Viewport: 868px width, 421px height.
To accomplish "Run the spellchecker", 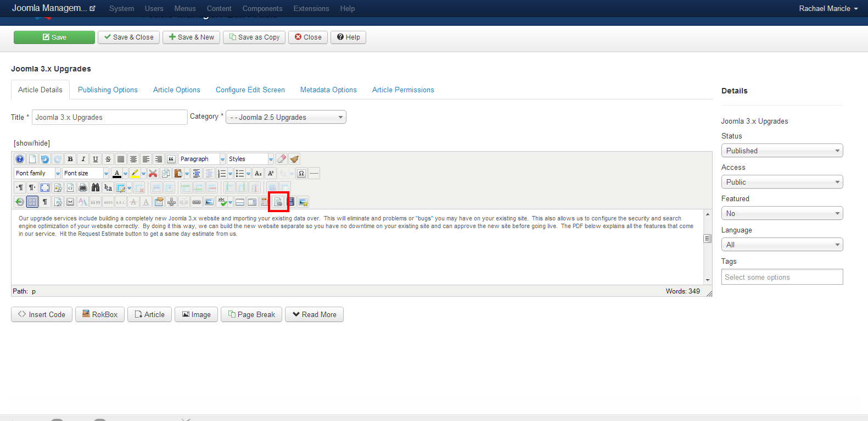I will (222, 202).
